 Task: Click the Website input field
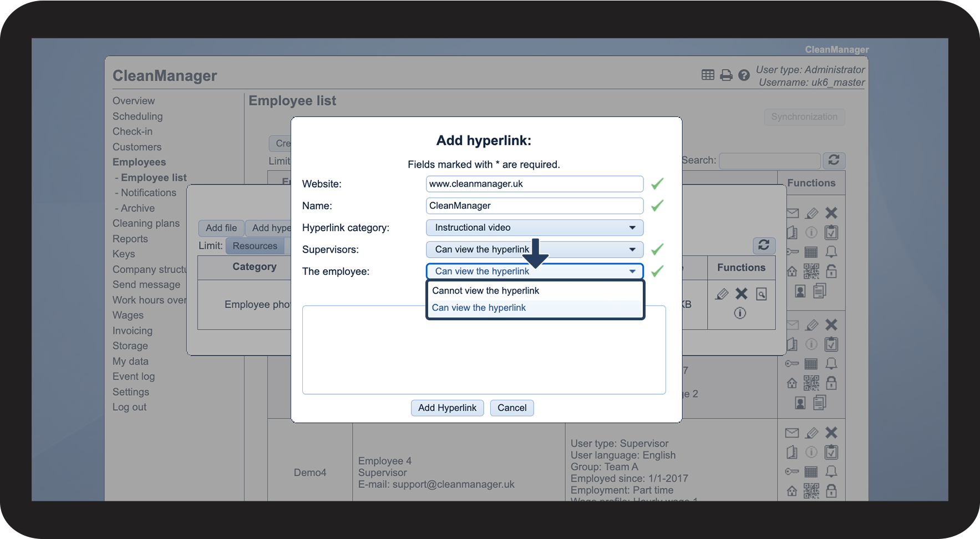(535, 184)
